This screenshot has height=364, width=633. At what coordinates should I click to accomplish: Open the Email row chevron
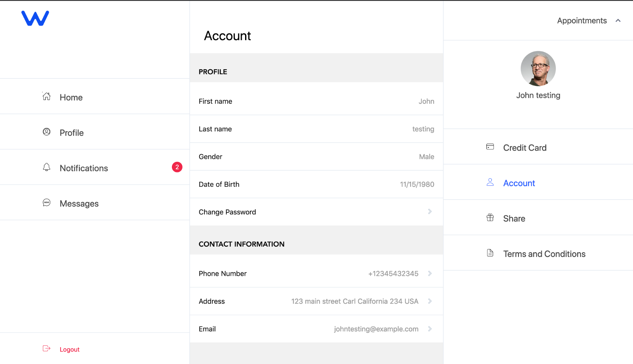tap(430, 329)
